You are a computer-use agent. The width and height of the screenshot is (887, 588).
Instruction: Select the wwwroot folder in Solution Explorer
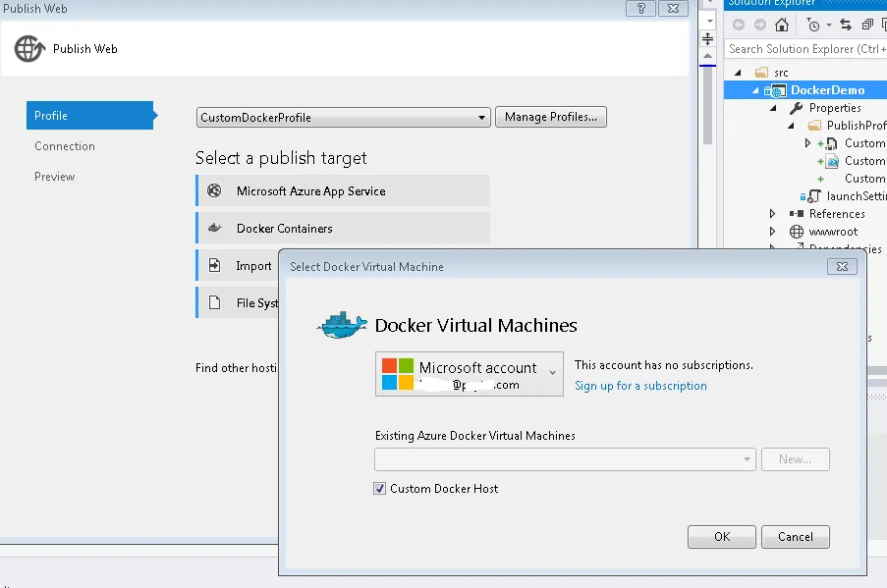(x=833, y=232)
